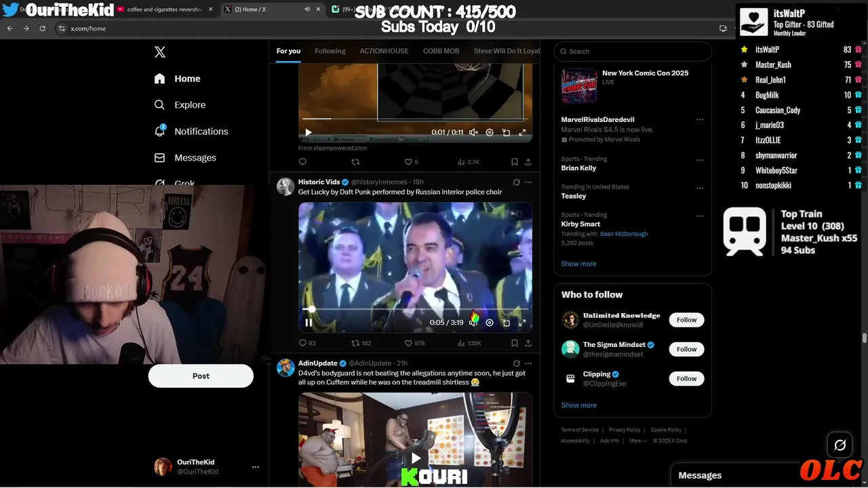
Task: Make the 0:11 video fullscreen
Action: 522,133
